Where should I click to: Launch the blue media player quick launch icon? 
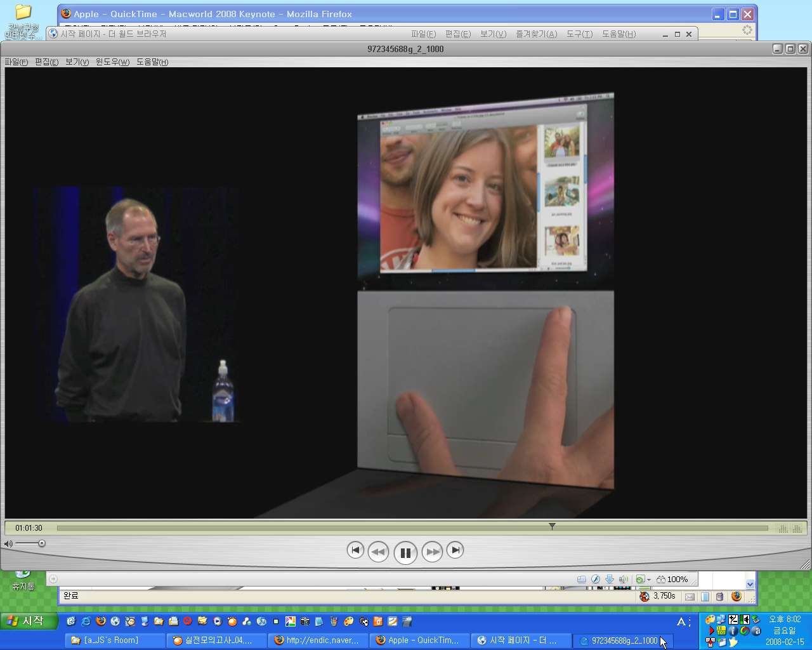[216, 621]
